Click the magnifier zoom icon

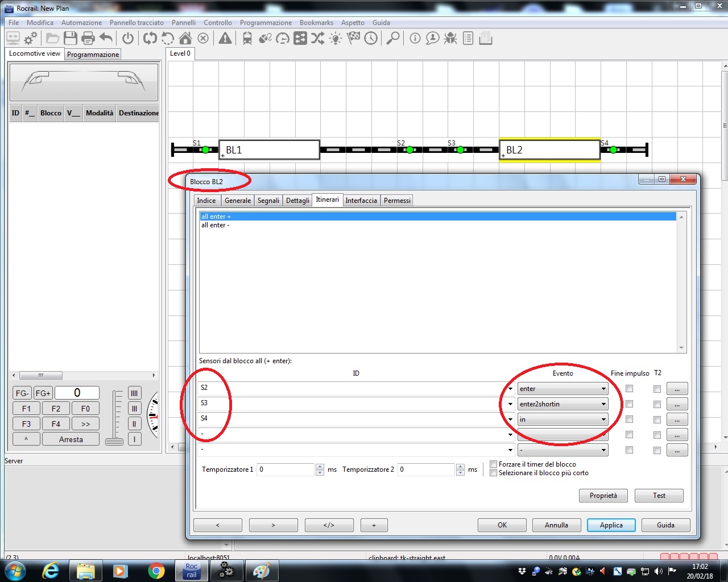coord(392,39)
